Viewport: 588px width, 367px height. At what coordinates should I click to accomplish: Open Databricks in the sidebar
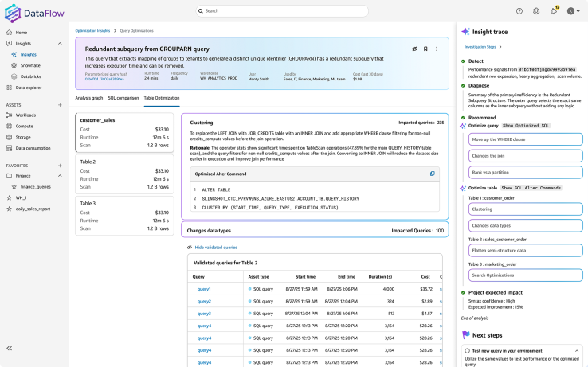click(31, 76)
